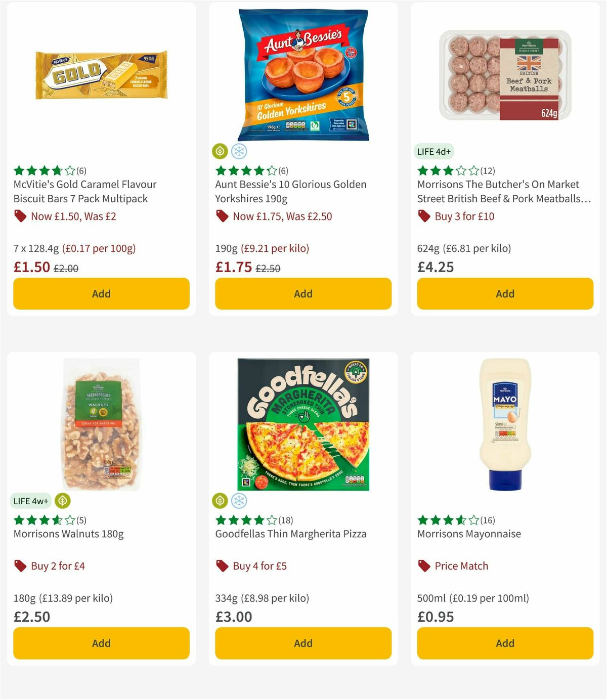607x700 pixels.
Task: Select the empty fifth star on Goodfellas pizza rating
Action: 271,519
